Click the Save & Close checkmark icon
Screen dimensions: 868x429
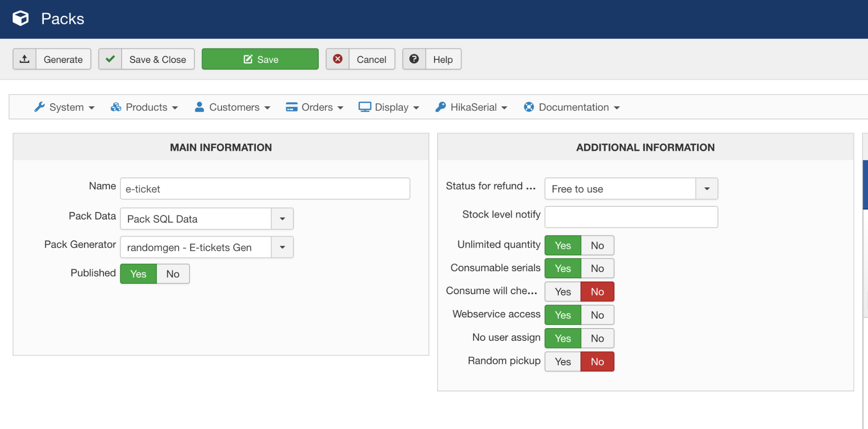click(110, 59)
